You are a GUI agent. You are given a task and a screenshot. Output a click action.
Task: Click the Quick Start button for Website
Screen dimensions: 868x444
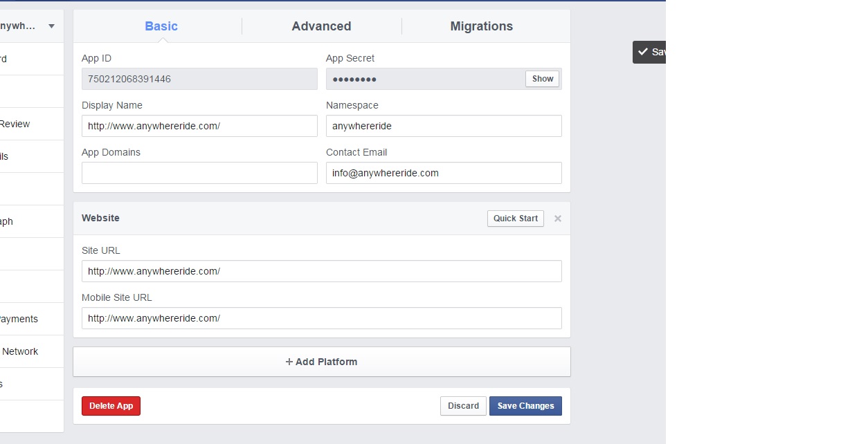(x=515, y=219)
